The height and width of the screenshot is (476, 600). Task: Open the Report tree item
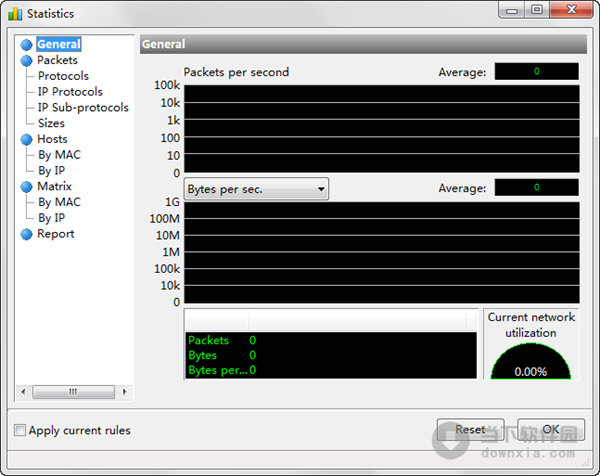pyautogui.click(x=55, y=234)
